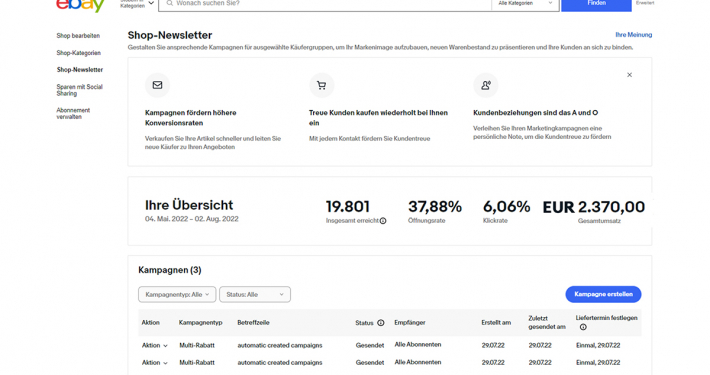Click the envelope campaigns icon
710x375 pixels.
157,85
